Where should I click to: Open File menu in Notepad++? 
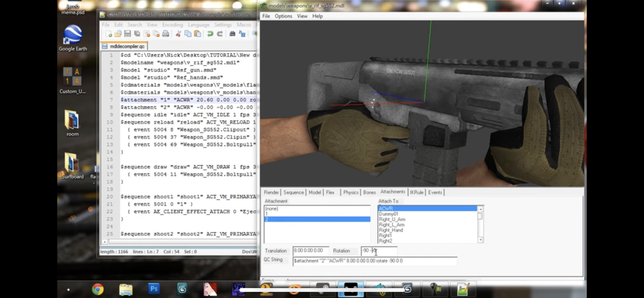pyautogui.click(x=106, y=25)
